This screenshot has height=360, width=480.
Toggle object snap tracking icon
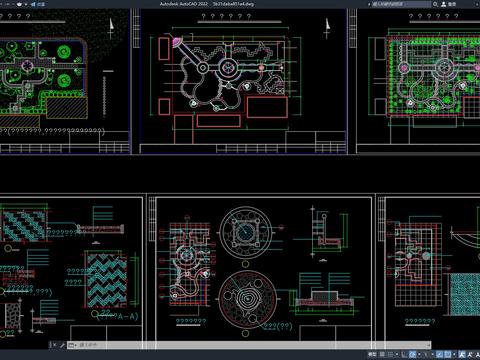click(439, 354)
